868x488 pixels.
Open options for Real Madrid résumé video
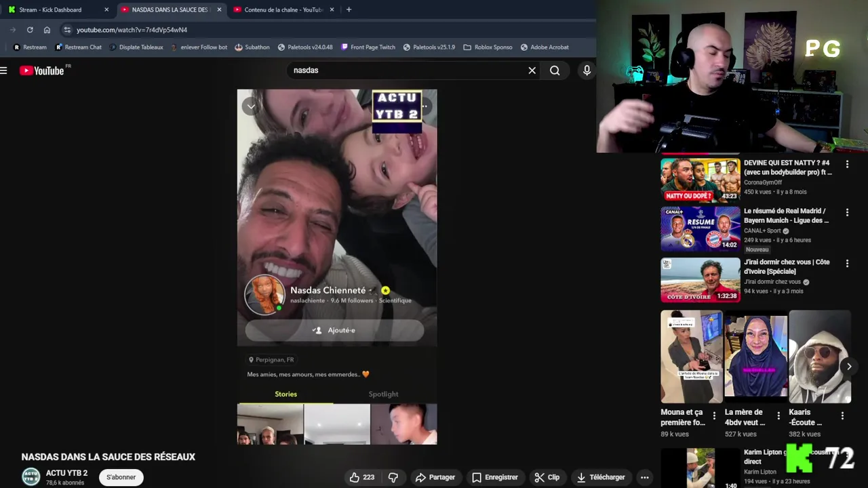click(847, 212)
